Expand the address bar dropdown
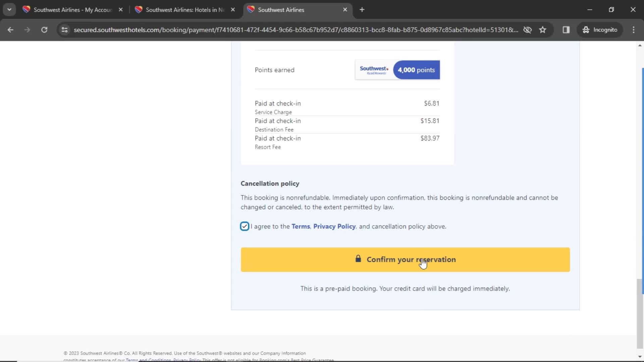Image resolution: width=644 pixels, height=362 pixels. (9, 9)
